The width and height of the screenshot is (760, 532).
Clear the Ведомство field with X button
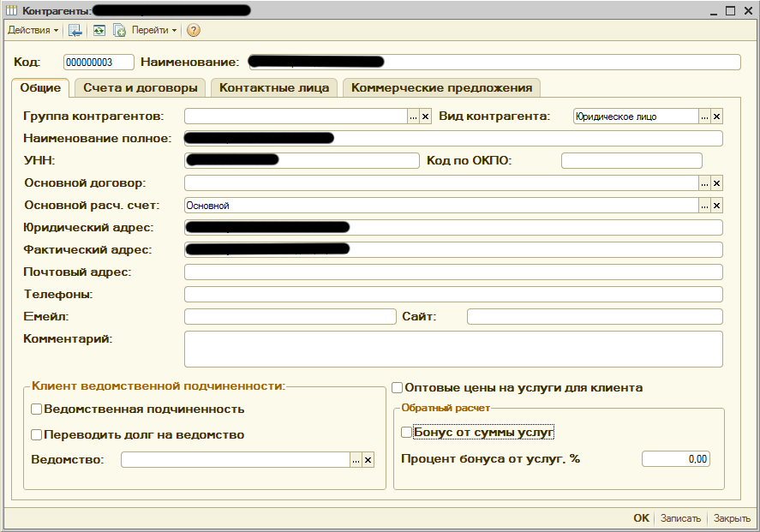tap(368, 460)
